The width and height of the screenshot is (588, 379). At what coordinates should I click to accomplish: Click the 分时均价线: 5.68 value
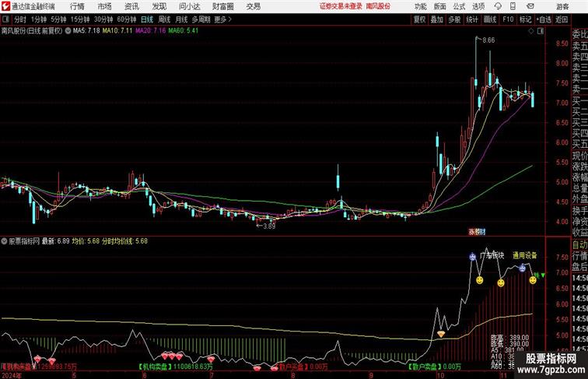click(124, 241)
